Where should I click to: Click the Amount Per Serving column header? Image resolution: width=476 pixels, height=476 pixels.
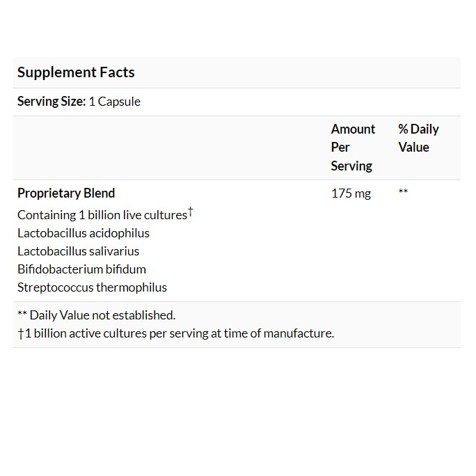pyautogui.click(x=353, y=148)
